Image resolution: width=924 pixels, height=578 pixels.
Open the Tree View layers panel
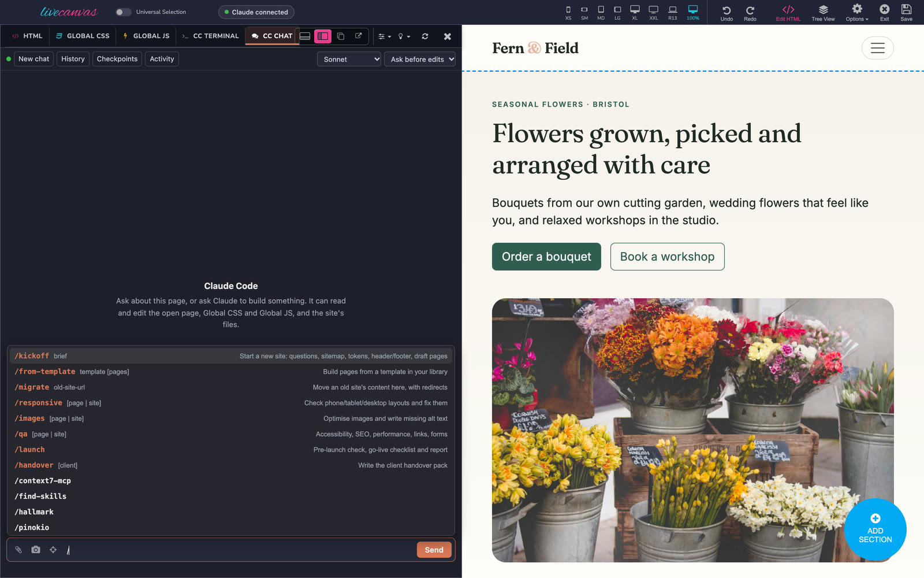pos(823,13)
